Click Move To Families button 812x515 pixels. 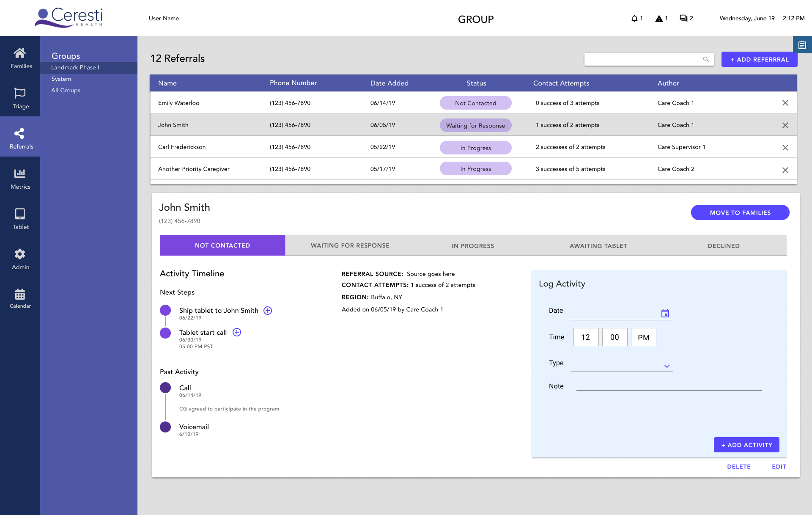740,212
